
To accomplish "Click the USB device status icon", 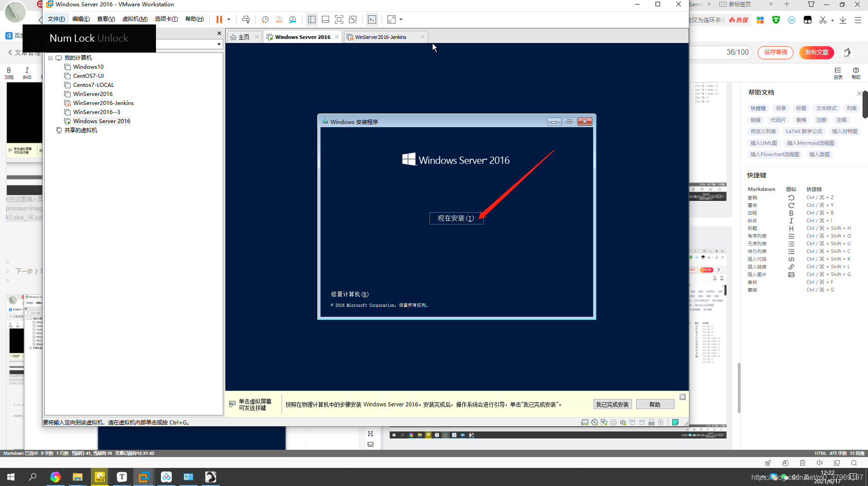I will (651, 423).
